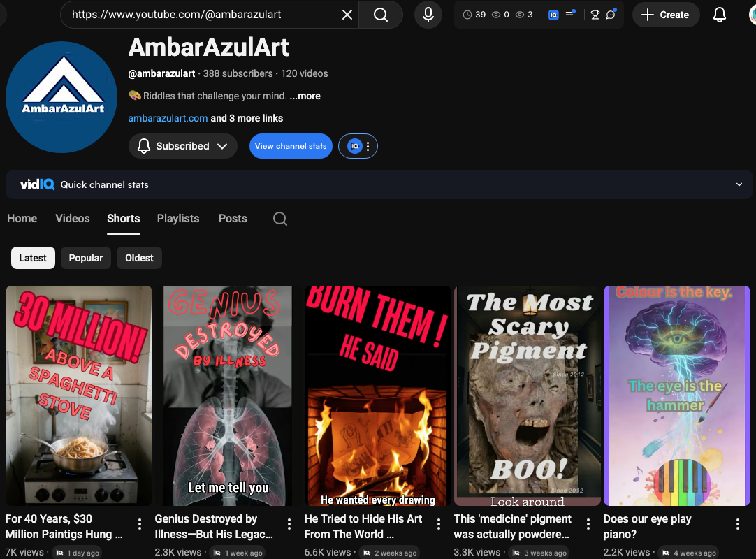Click the eye icon showing 0
Screen dimensions: 756x559
495,15
